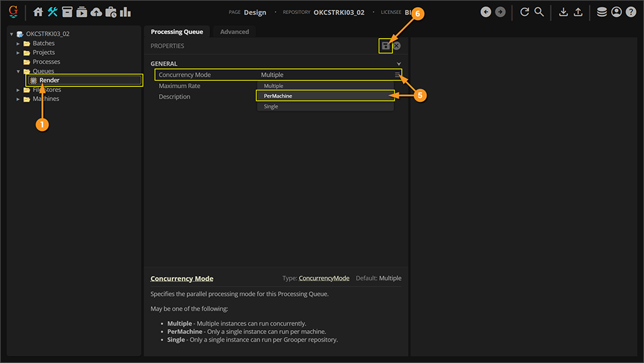Screen dimensions: 644x363
Task: Switch to the Advanced tab
Action: (234, 32)
